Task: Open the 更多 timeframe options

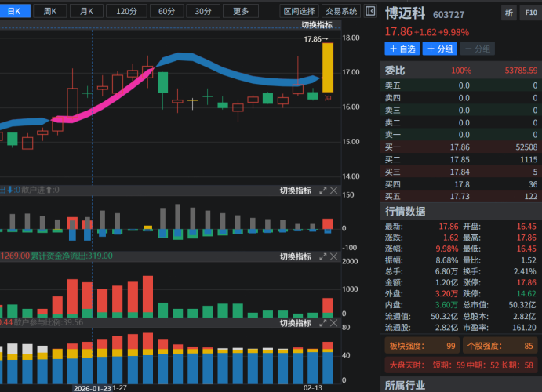Action: [x=240, y=11]
